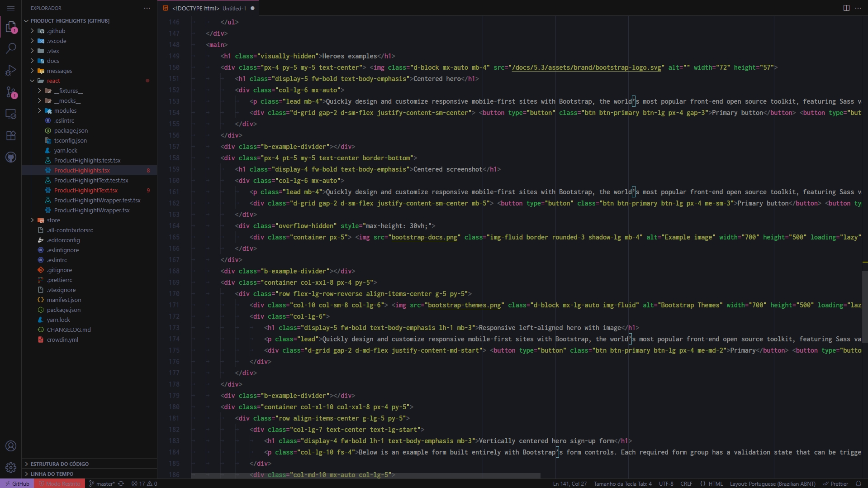The width and height of the screenshot is (868, 488).
Task: Open the master branch picker
Action: [x=102, y=483]
